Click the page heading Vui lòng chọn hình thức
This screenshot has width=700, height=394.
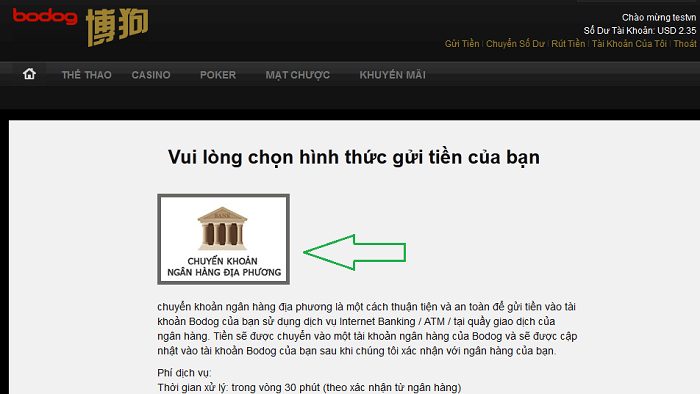click(354, 158)
